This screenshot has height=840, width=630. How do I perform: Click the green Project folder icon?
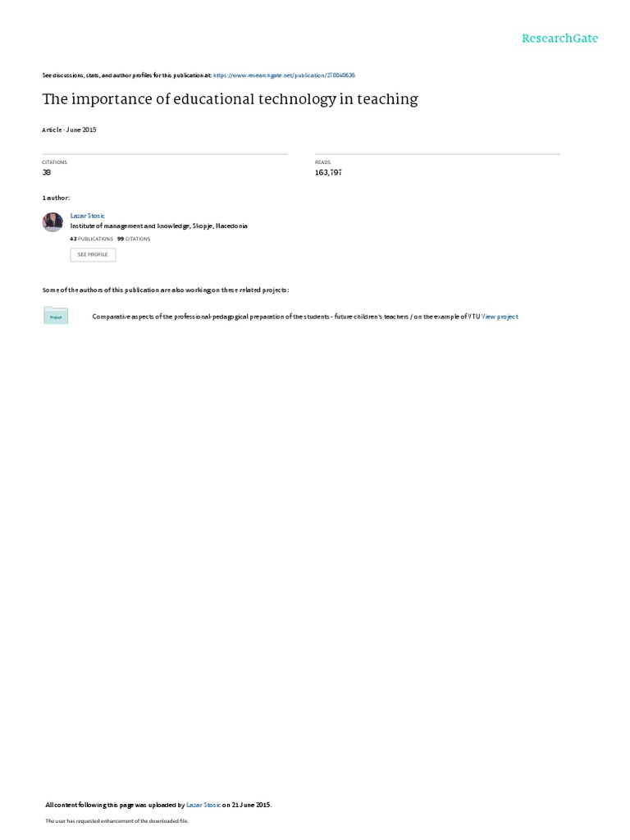tap(56, 316)
